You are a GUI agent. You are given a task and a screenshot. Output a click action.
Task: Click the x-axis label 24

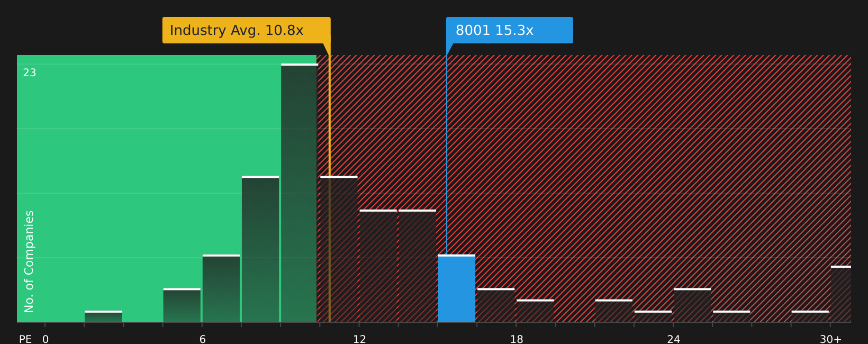tap(673, 339)
